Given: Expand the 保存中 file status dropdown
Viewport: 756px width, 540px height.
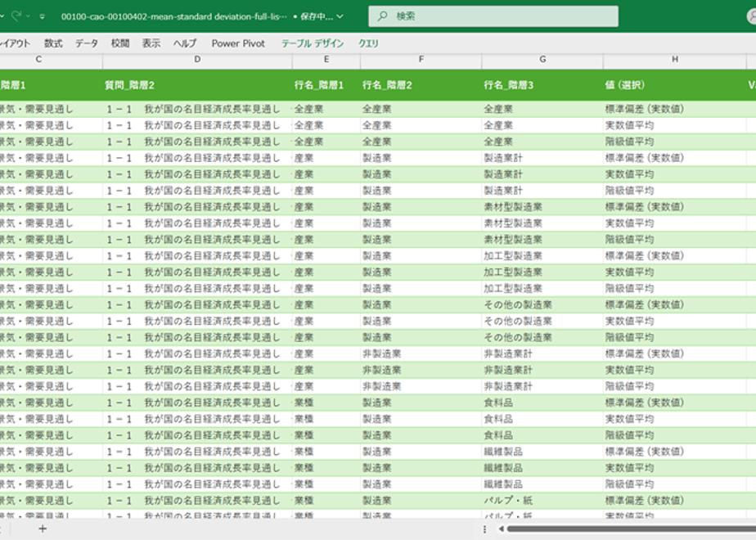Looking at the screenshot, I should coord(340,16).
